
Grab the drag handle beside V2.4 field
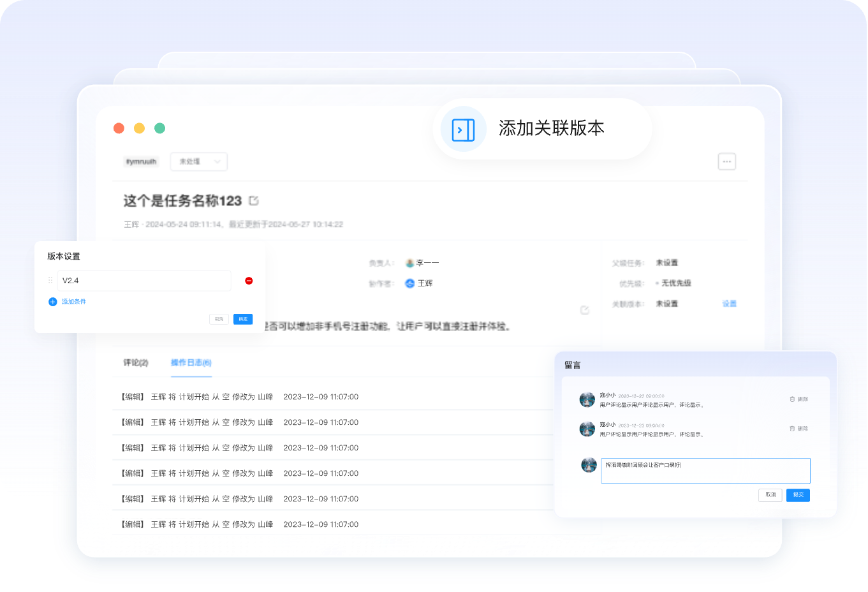point(50,281)
